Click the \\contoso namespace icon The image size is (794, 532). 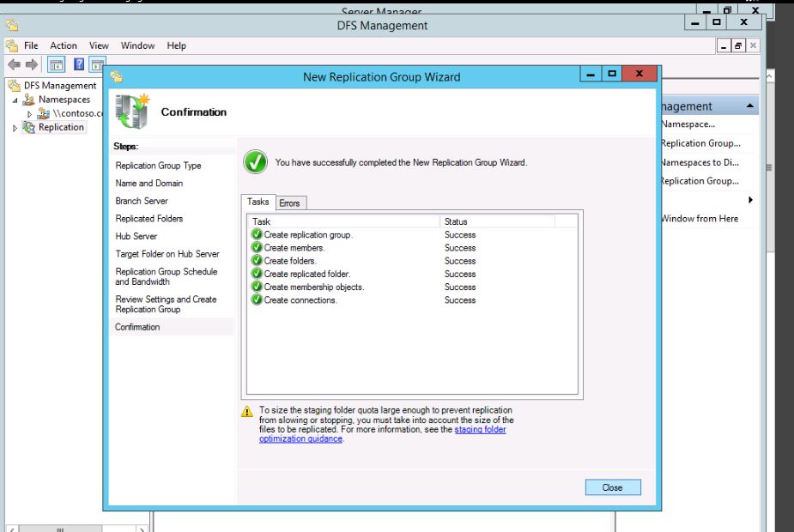(x=44, y=113)
